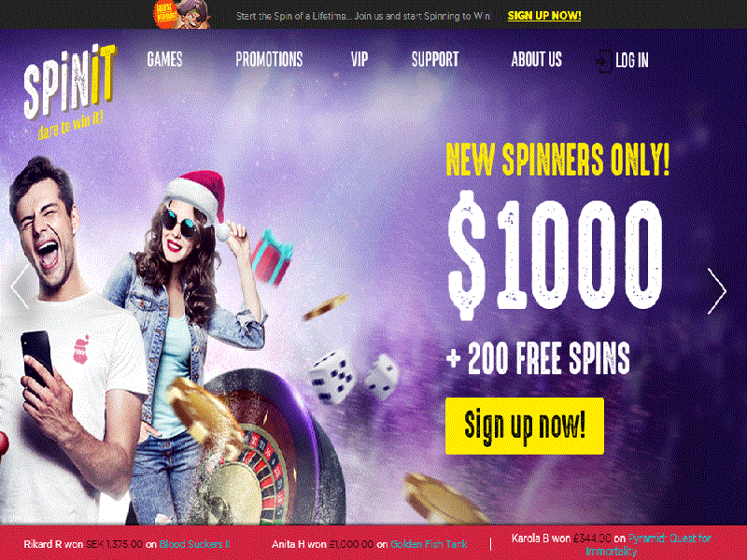The height and width of the screenshot is (560, 747).
Task: Open Pyramid: Quest for Immortality link
Action: pyautogui.click(x=651, y=545)
